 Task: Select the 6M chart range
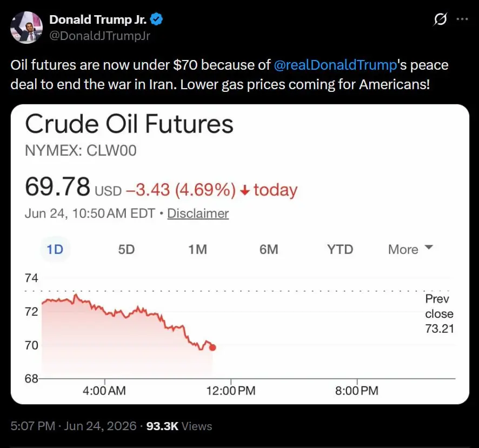(x=269, y=250)
